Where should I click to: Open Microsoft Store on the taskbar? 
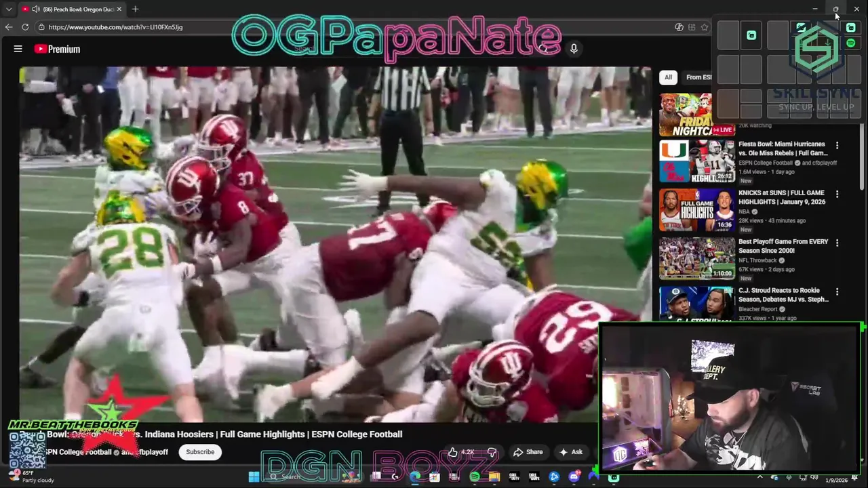click(x=435, y=476)
